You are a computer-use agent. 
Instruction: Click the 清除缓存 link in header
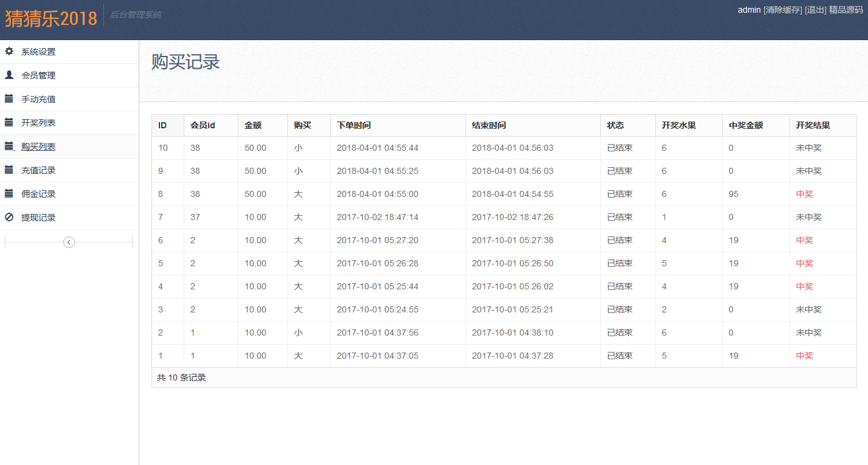tap(782, 10)
